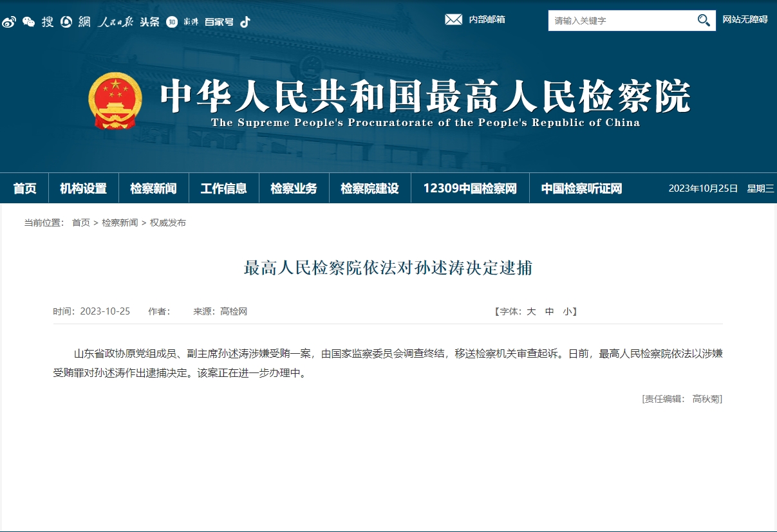Open the Sina Weibo share icon

(x=9, y=21)
